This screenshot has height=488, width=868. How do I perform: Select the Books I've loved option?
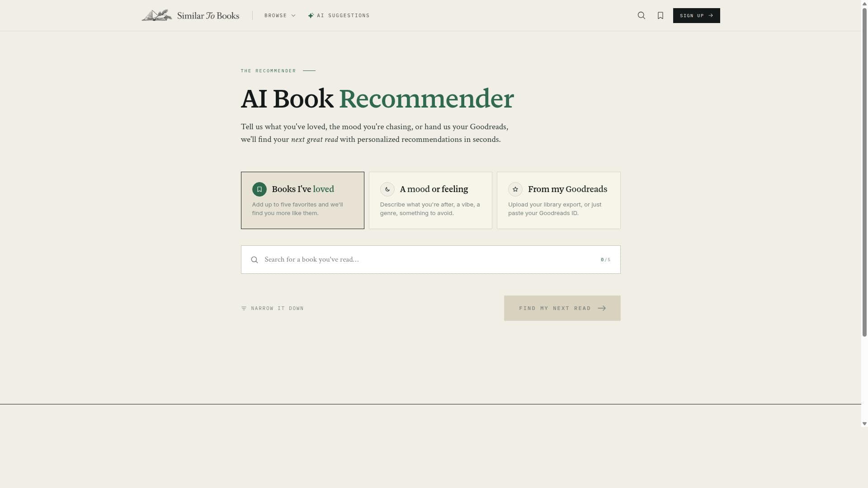pyautogui.click(x=302, y=200)
